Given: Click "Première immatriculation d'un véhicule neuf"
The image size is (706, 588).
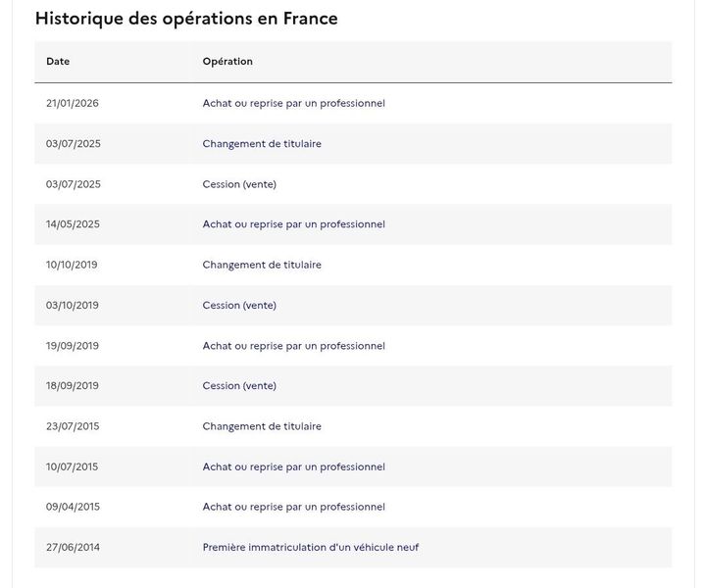Looking at the screenshot, I should 310,548.
